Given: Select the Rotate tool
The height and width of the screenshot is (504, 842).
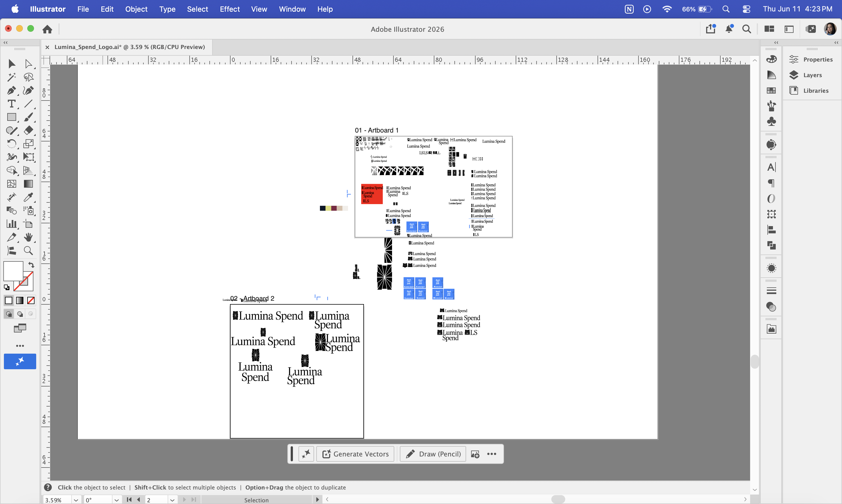Looking at the screenshot, I should 11,144.
